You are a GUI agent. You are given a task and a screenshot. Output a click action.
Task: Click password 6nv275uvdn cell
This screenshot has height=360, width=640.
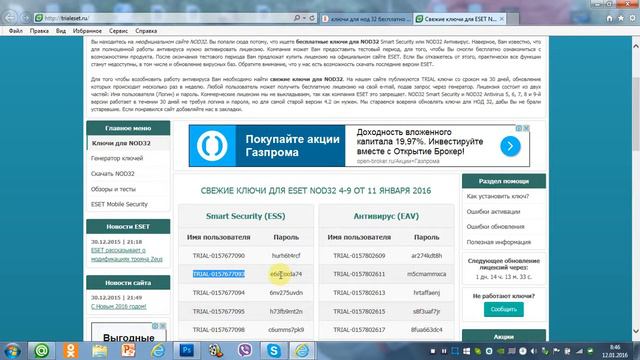[286, 293]
